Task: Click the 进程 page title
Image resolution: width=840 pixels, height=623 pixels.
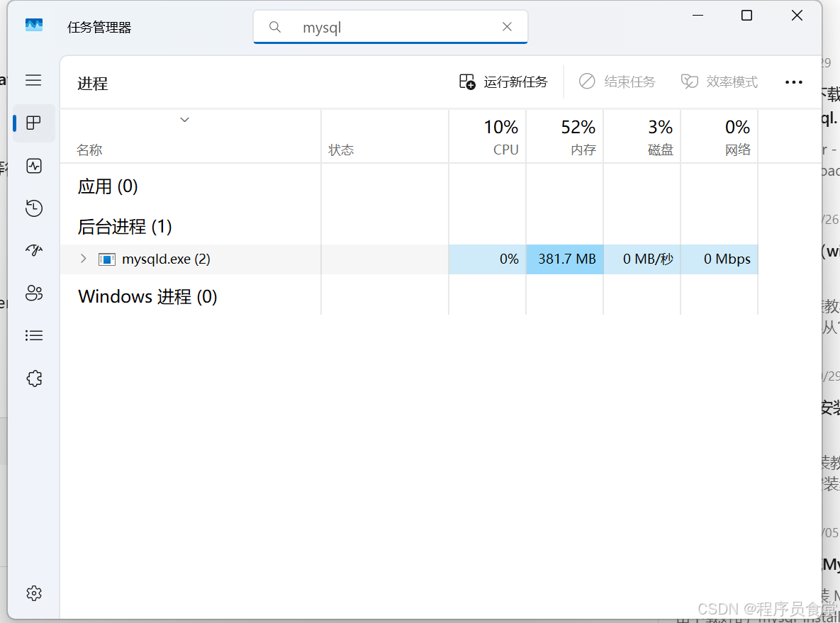Action: (x=93, y=84)
